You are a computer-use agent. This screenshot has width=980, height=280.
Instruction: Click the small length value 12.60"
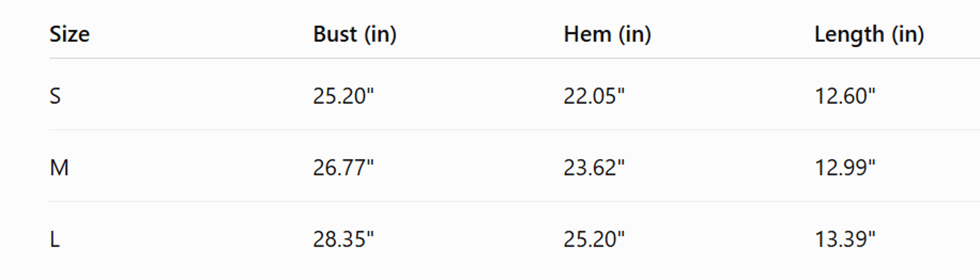pyautogui.click(x=845, y=96)
